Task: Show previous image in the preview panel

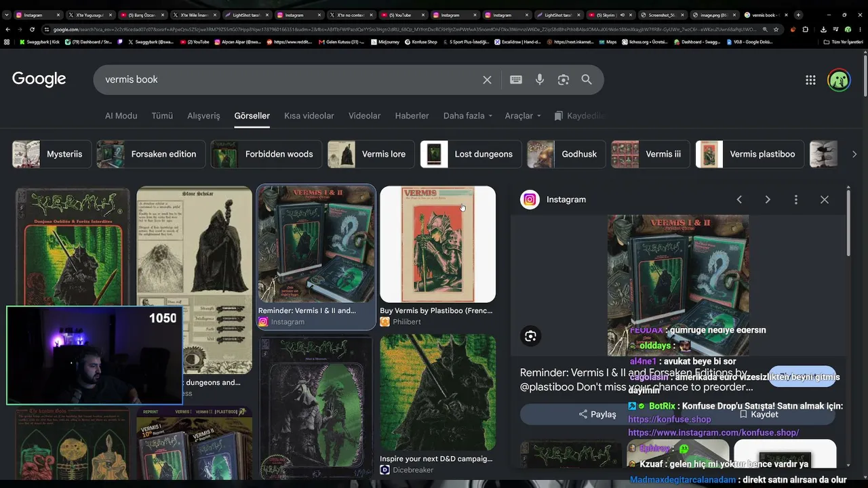Action: click(739, 199)
